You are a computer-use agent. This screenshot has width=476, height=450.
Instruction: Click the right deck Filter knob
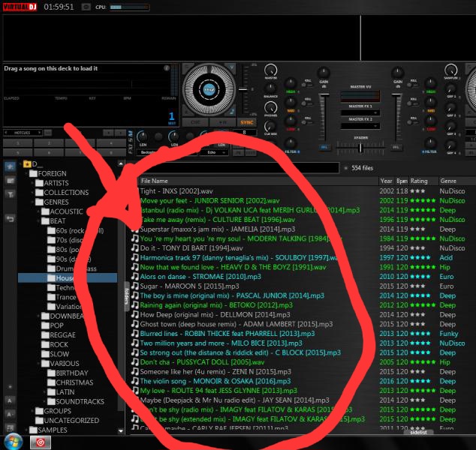point(430,142)
